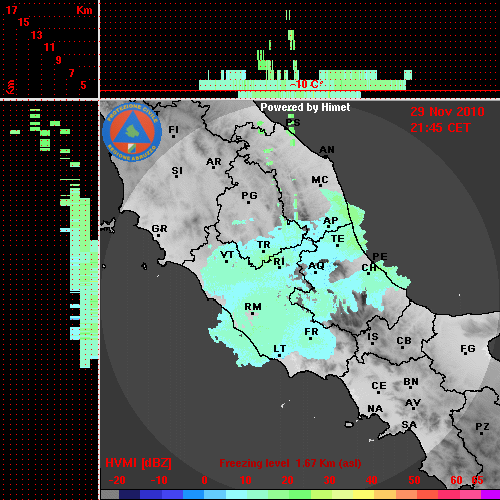Select the AQ city label

click(x=316, y=266)
